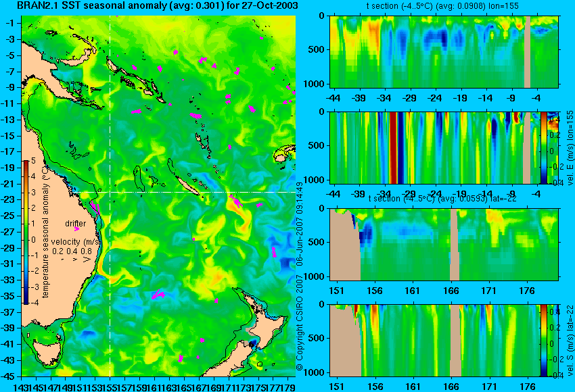Click the Copyright CSIRO 2007 timestamp text
The width and height of the screenshot is (575, 392).
[x=300, y=276]
